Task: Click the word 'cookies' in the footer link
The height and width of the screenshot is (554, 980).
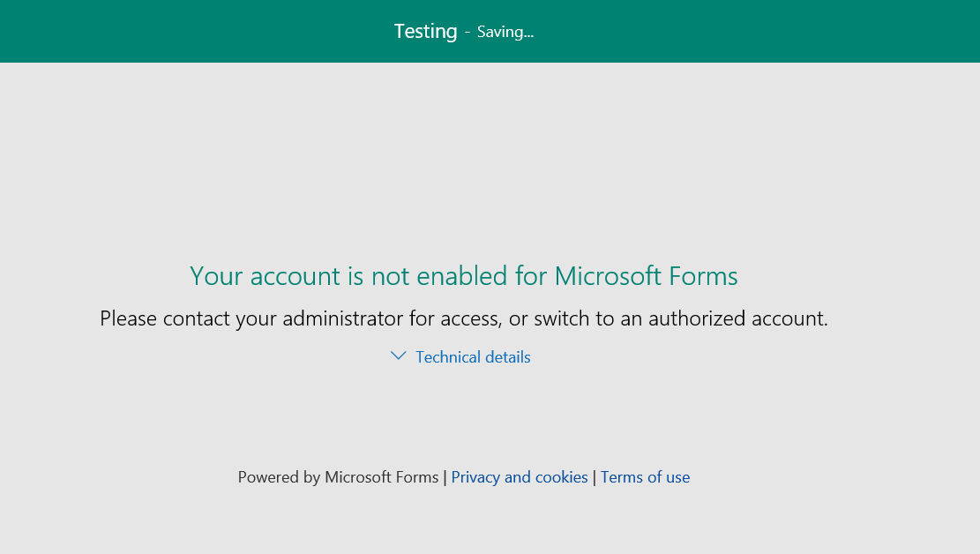Action: coord(561,477)
